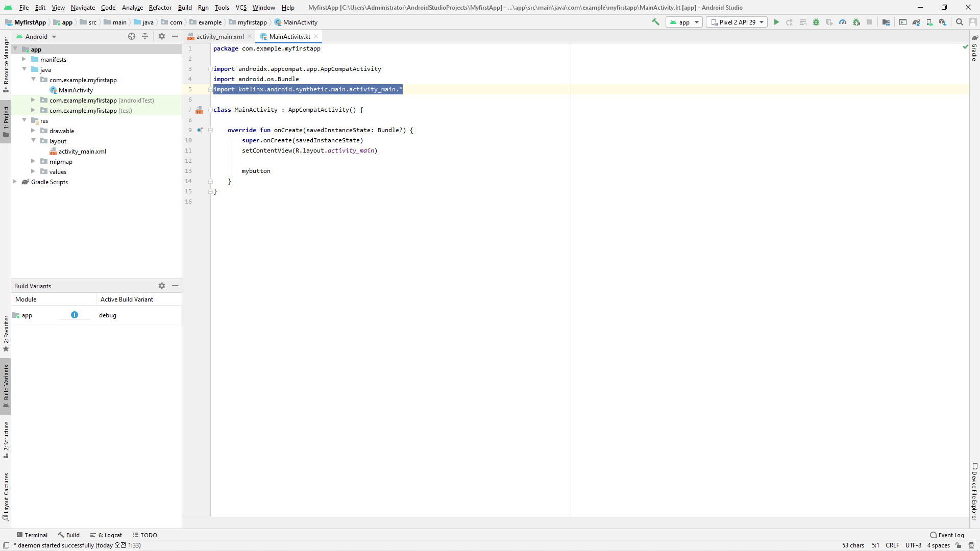The height and width of the screenshot is (551, 980).
Task: Click the Make Project hammer icon
Action: (x=655, y=22)
